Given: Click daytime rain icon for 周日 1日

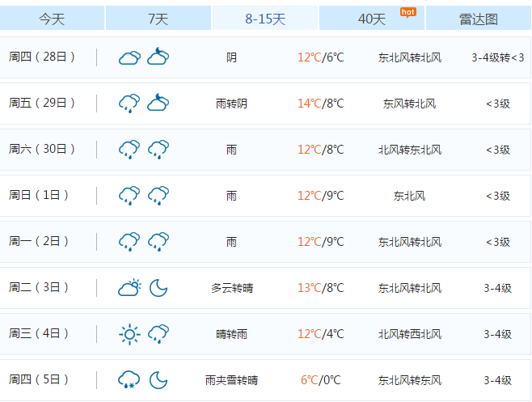Looking at the screenshot, I should pos(129,196).
